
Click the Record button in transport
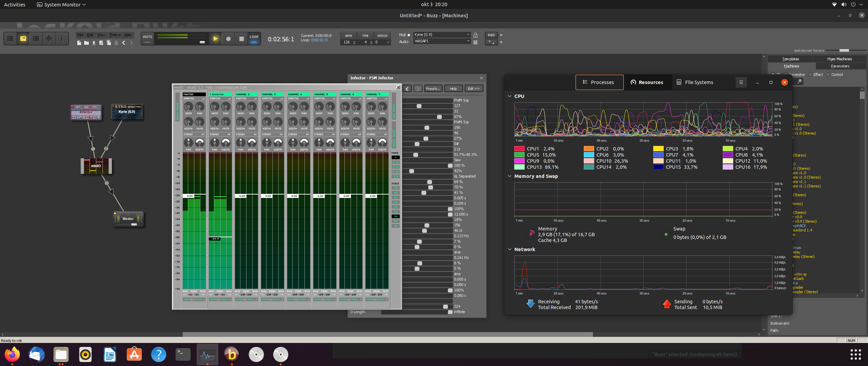pos(229,39)
